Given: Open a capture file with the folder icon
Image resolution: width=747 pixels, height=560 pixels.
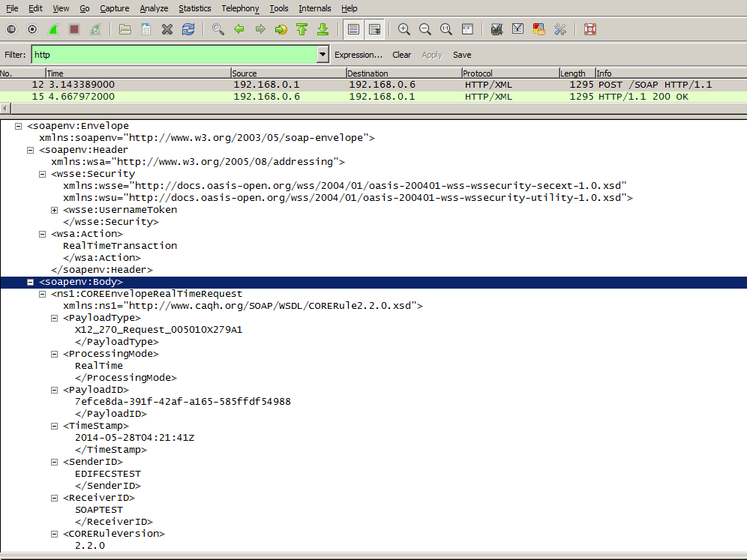Looking at the screenshot, I should (125, 29).
